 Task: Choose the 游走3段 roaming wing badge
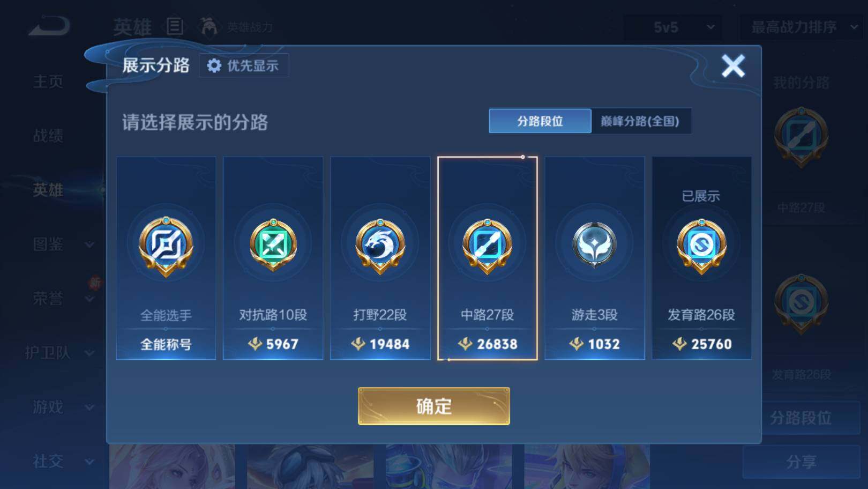coord(595,245)
